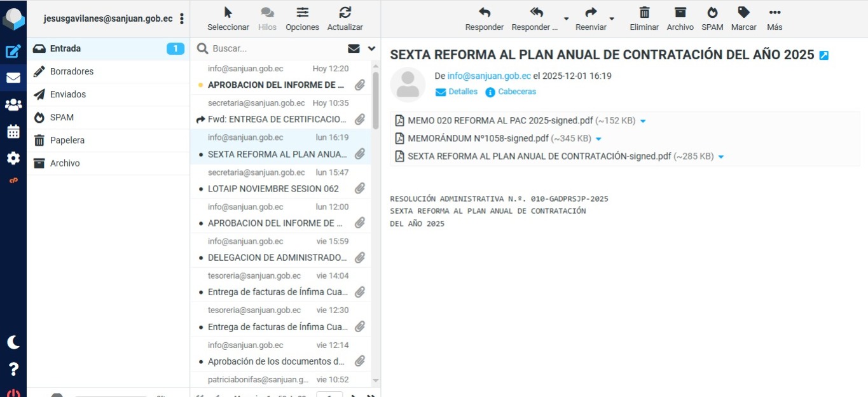Viewport: 868px width, 397px height.
Task: Open the Contacts icon in left sidebar
Action: coord(13,105)
